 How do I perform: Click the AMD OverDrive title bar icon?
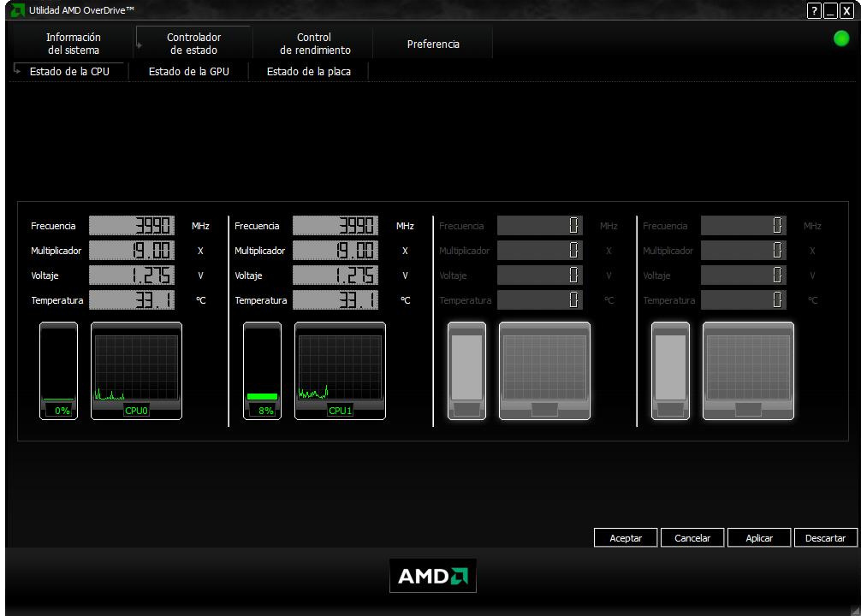coord(17,10)
